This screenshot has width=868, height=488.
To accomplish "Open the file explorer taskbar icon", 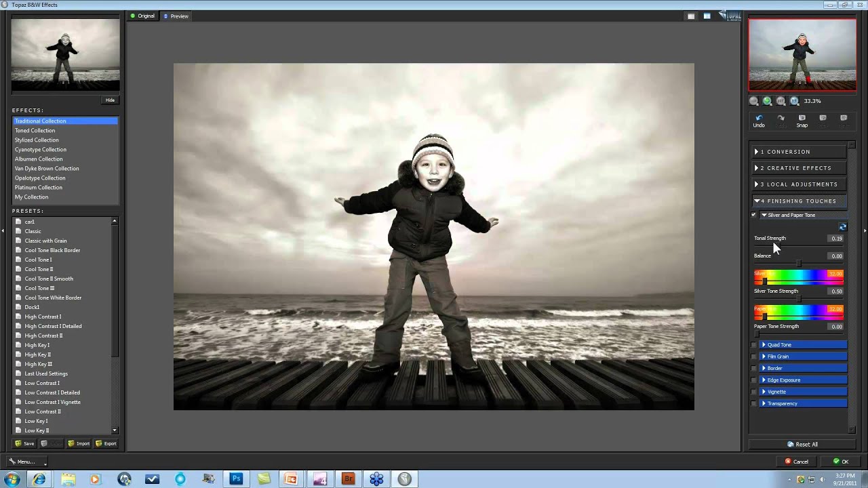I will click(68, 479).
